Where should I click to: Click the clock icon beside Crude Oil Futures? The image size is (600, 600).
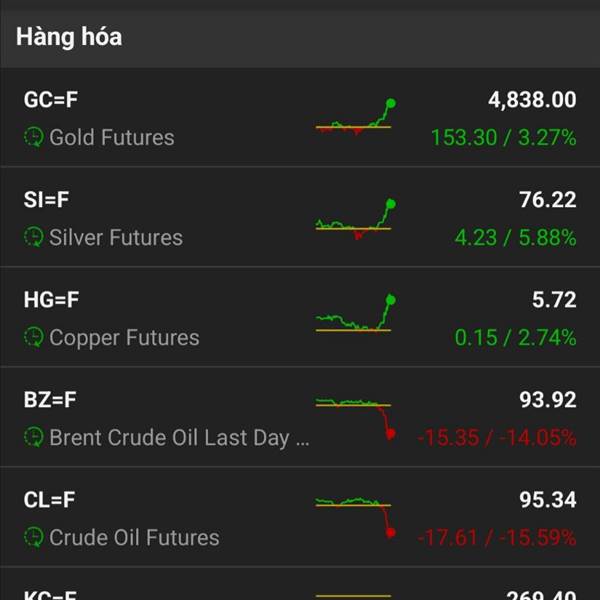click(x=34, y=537)
